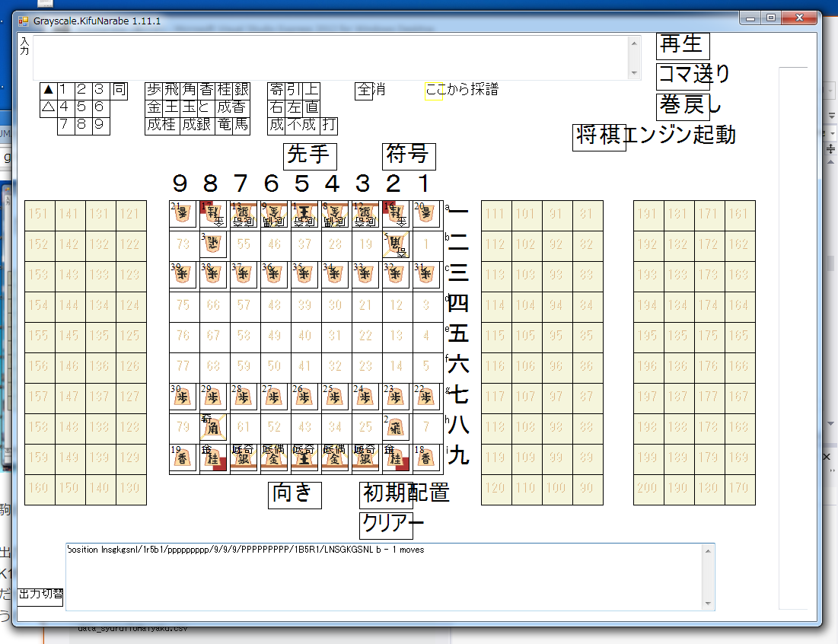Click the piece stand cell numbered 151
The width and height of the screenshot is (838, 644).
(x=40, y=215)
